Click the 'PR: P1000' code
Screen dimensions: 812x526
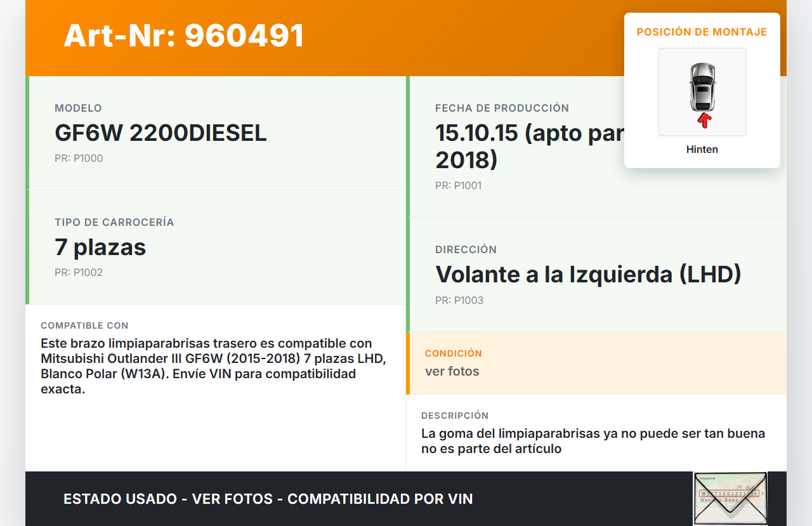[79, 159]
